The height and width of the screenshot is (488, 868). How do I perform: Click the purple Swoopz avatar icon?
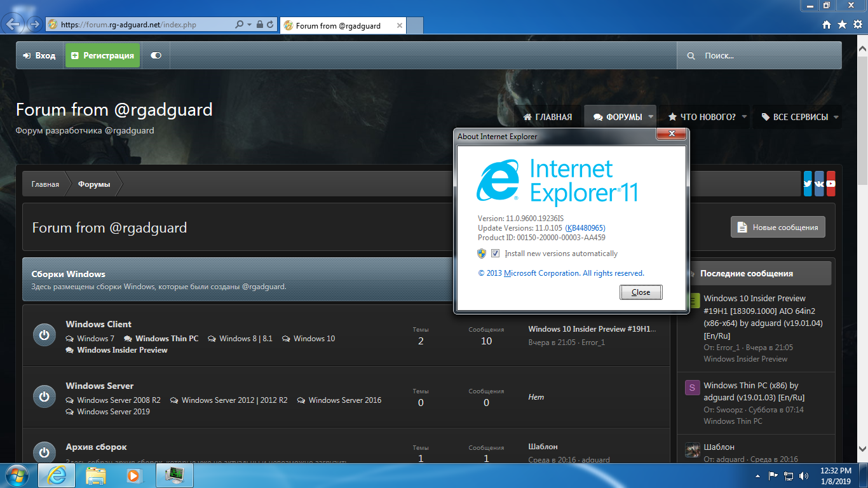pyautogui.click(x=693, y=388)
